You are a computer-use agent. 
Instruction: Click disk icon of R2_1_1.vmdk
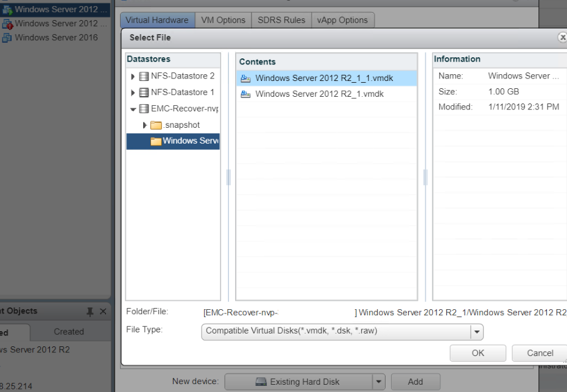coord(245,79)
